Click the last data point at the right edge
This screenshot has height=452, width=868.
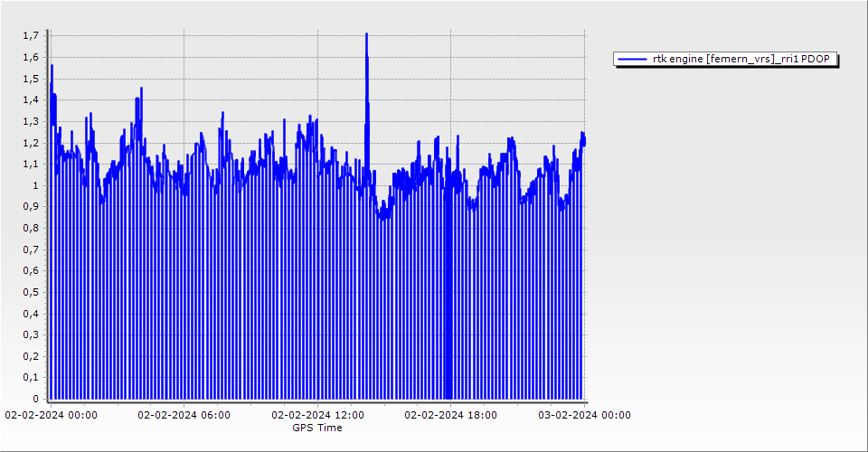coord(584,140)
